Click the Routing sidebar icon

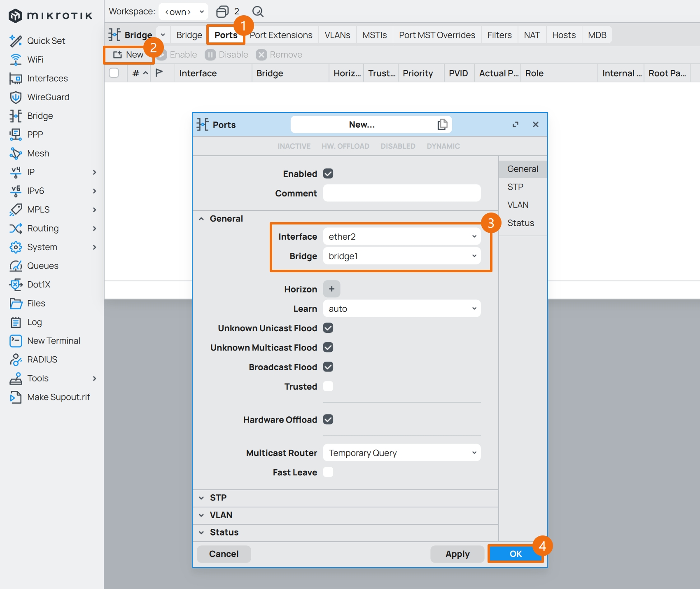click(16, 228)
